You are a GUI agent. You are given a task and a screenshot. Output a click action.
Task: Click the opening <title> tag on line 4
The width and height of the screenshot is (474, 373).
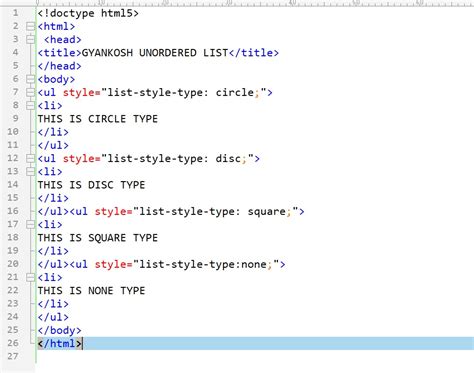tap(60, 53)
